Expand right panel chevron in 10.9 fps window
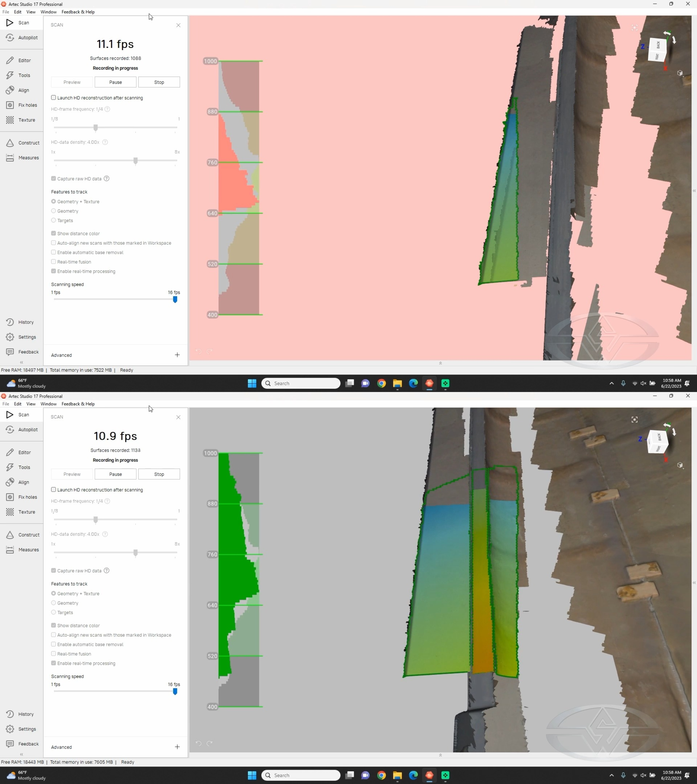Image resolution: width=697 pixels, height=784 pixels. [694, 583]
